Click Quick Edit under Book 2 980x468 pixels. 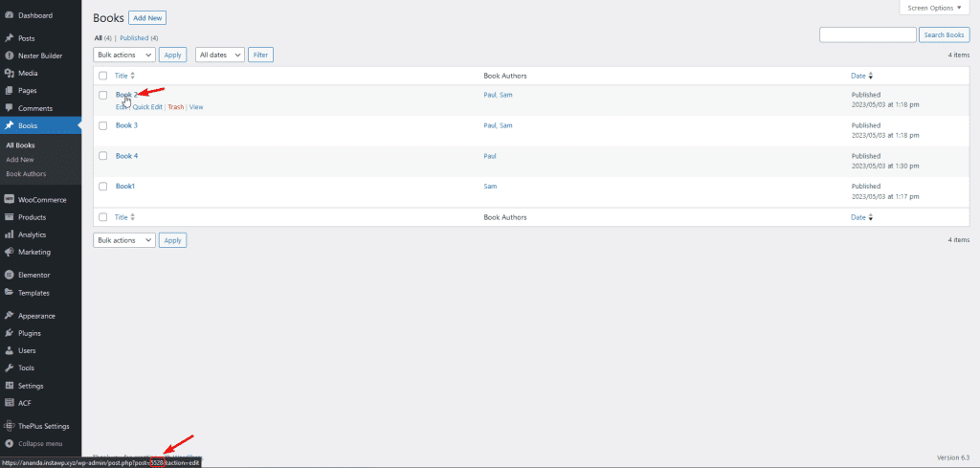pos(147,107)
